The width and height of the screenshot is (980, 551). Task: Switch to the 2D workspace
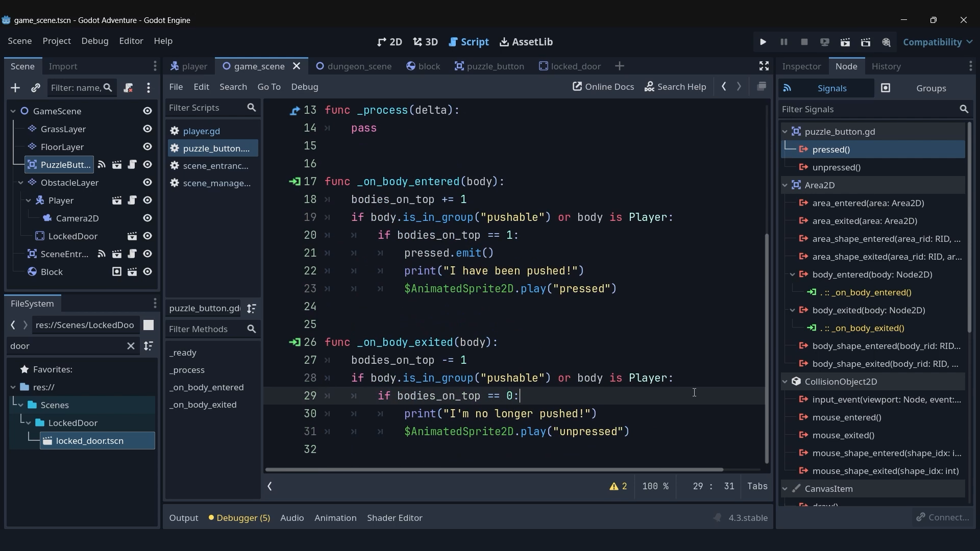coord(390,42)
